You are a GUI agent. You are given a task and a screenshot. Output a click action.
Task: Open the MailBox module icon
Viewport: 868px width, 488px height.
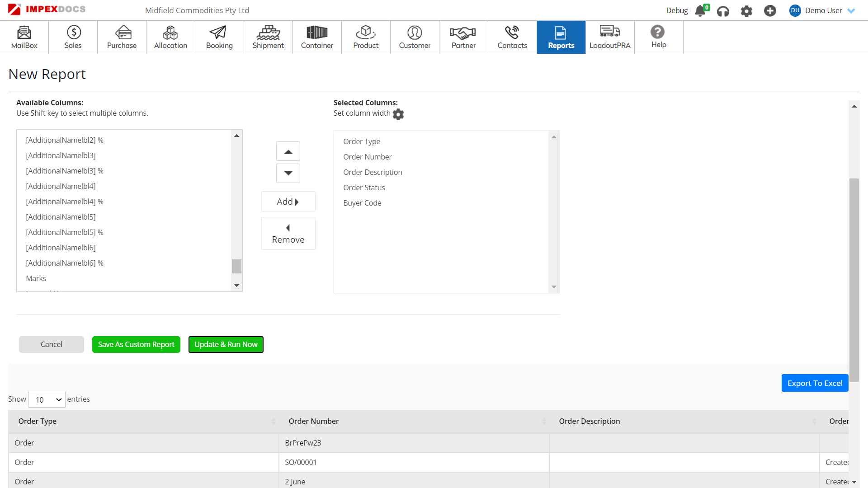click(x=24, y=33)
